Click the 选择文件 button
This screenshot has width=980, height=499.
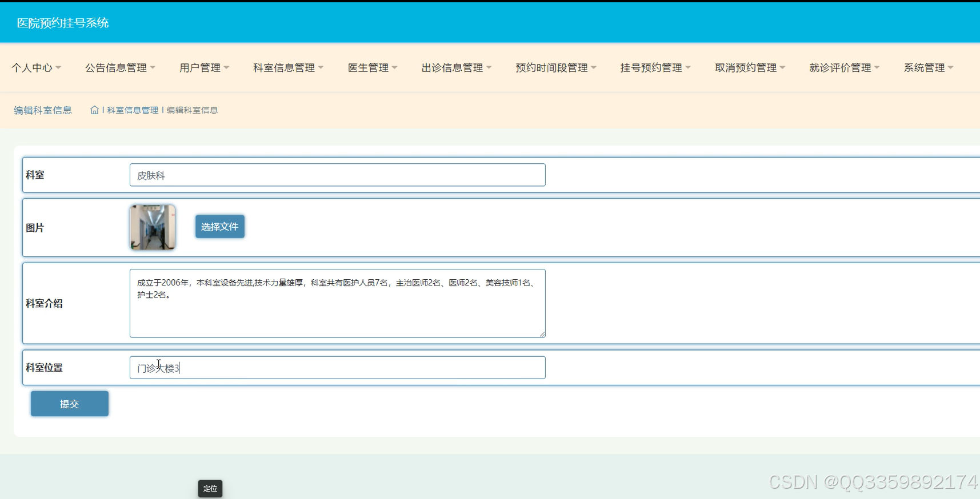pos(220,227)
